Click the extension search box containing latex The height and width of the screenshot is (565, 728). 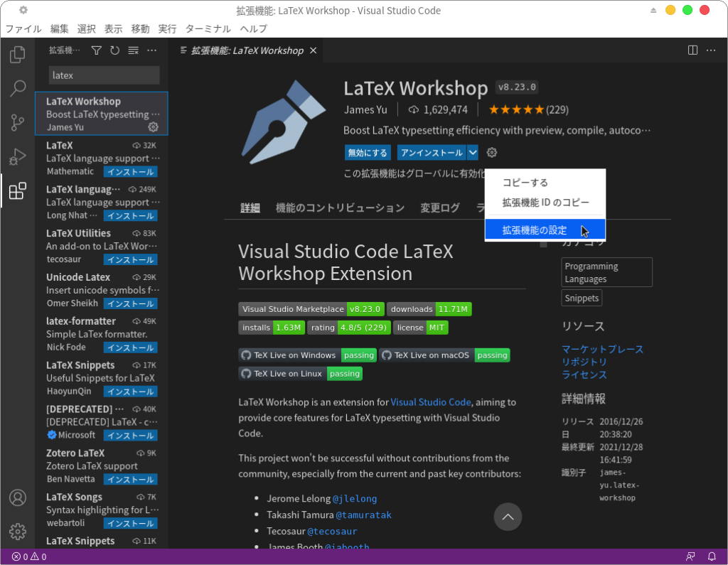[104, 75]
